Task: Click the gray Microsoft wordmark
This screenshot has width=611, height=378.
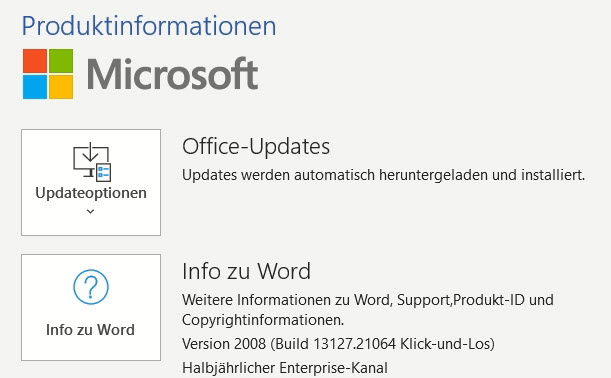Action: click(x=172, y=74)
